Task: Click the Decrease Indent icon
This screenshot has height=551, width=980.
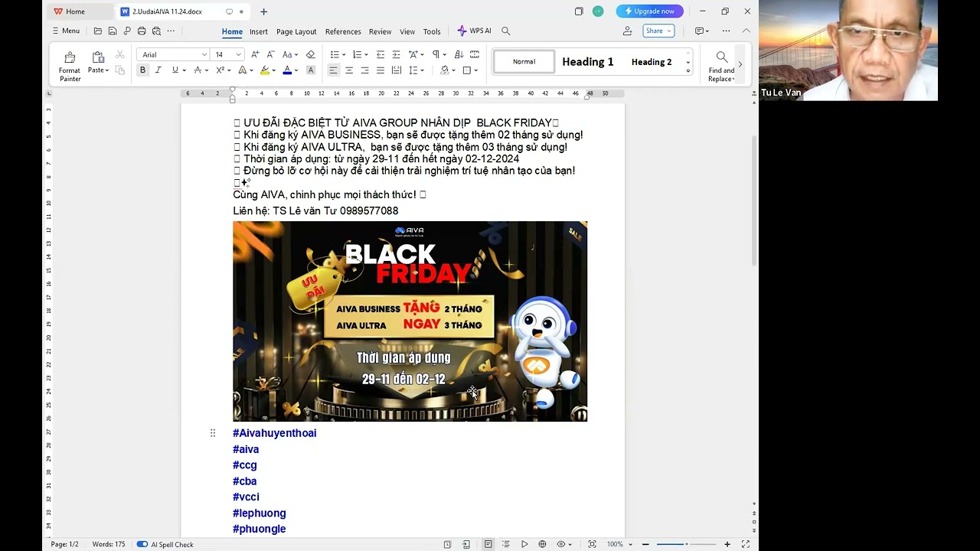Action: [x=380, y=54]
